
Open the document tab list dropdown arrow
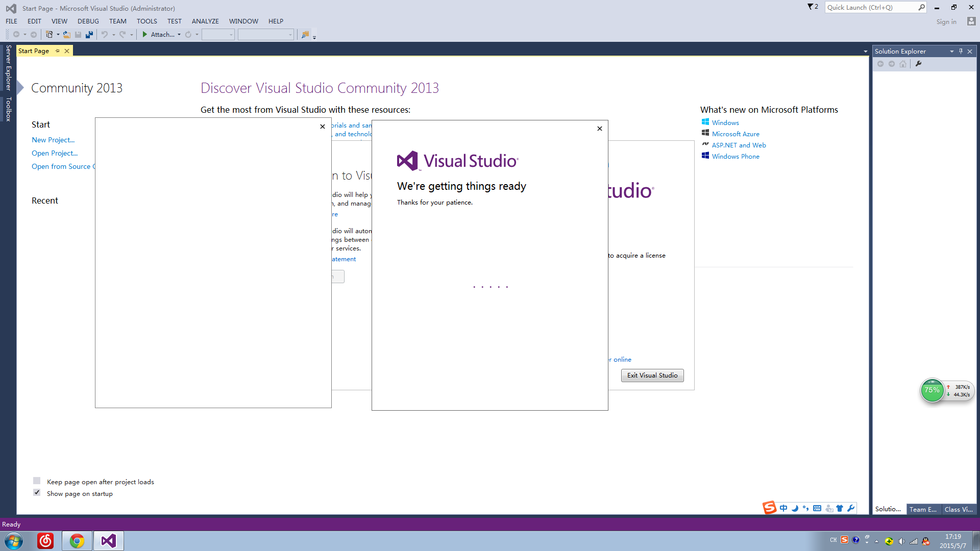pos(865,52)
